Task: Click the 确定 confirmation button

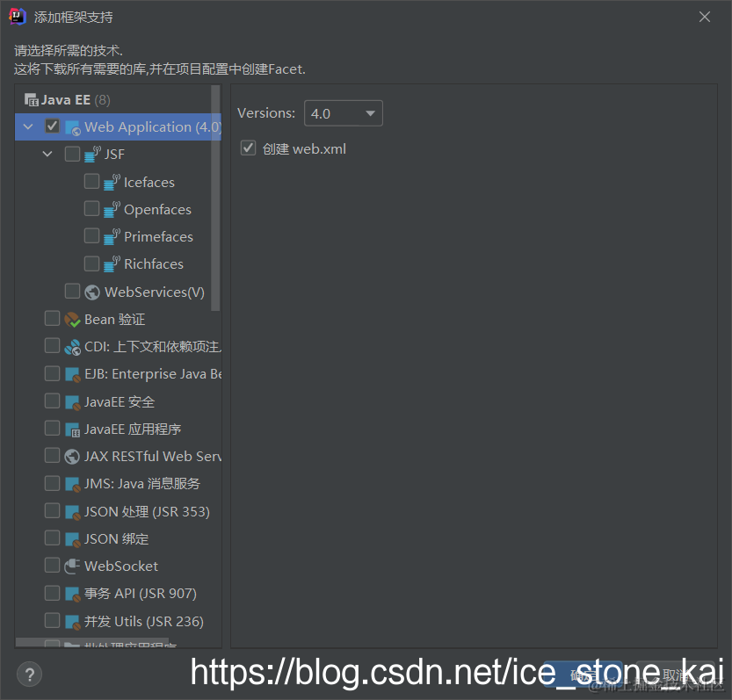Action: pyautogui.click(x=583, y=673)
